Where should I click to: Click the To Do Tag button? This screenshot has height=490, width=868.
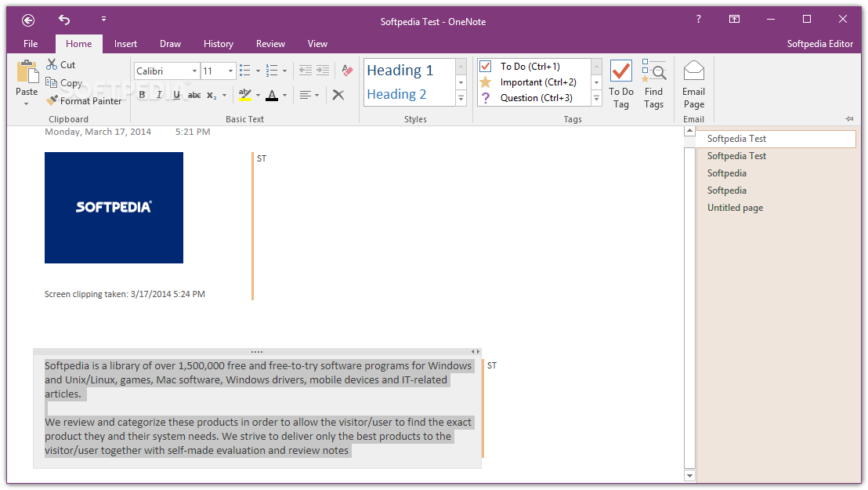[x=621, y=84]
